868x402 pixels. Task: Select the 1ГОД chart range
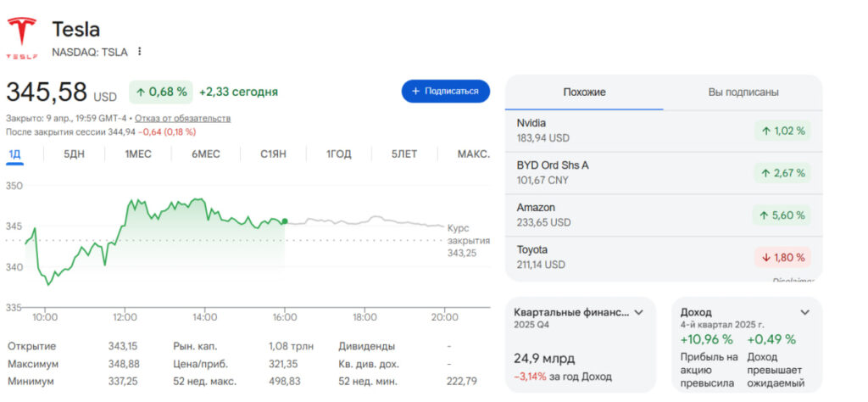click(339, 154)
